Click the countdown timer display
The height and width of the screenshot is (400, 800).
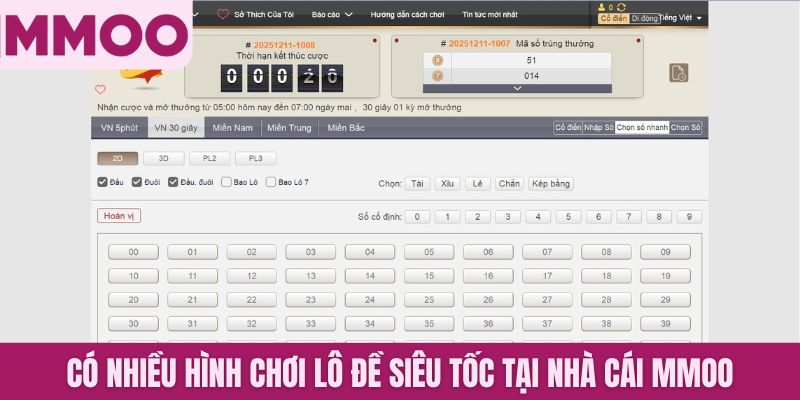pos(282,78)
